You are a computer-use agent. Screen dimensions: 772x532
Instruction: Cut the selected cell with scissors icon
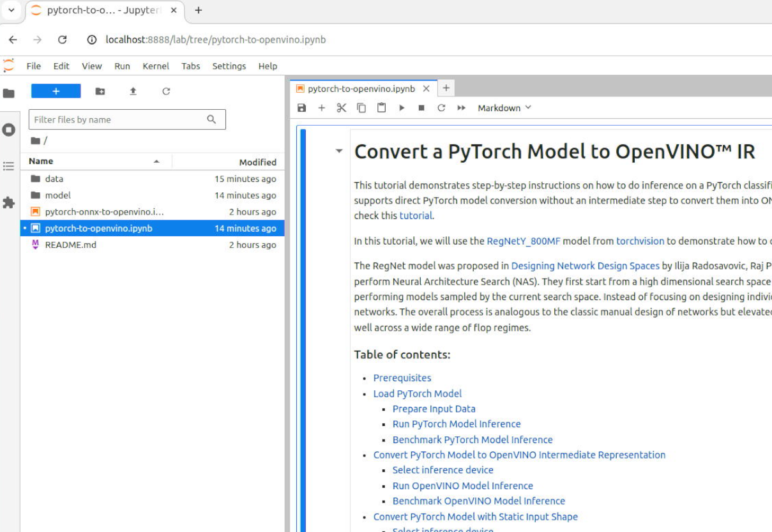[x=342, y=108]
